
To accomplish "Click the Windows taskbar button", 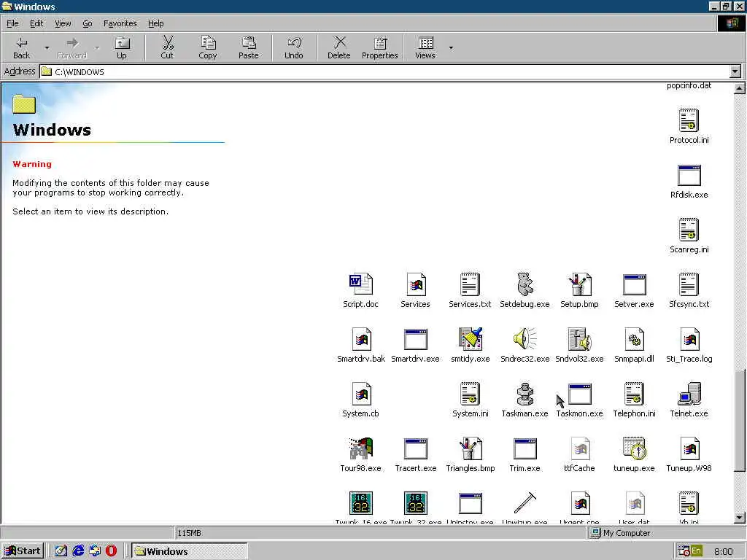I will (189, 551).
